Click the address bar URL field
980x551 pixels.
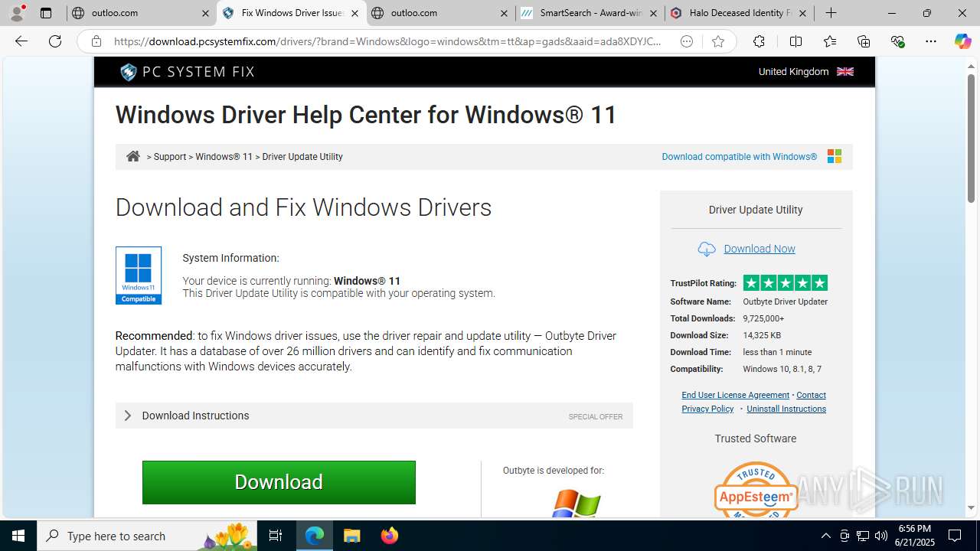click(x=387, y=41)
